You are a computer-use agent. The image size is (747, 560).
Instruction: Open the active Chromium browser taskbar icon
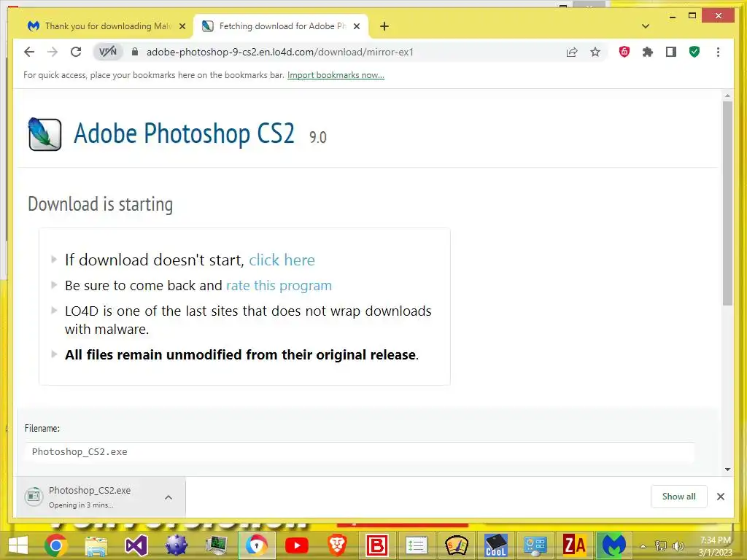click(256, 545)
